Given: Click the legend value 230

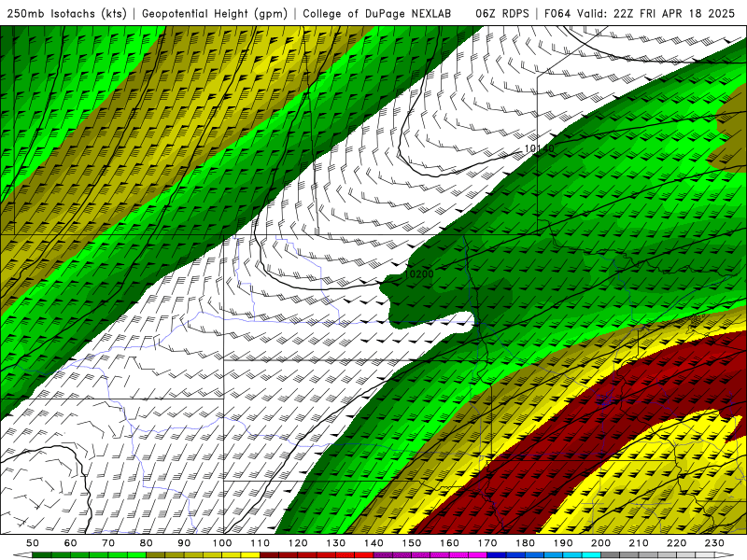Looking at the screenshot, I should [714, 543].
